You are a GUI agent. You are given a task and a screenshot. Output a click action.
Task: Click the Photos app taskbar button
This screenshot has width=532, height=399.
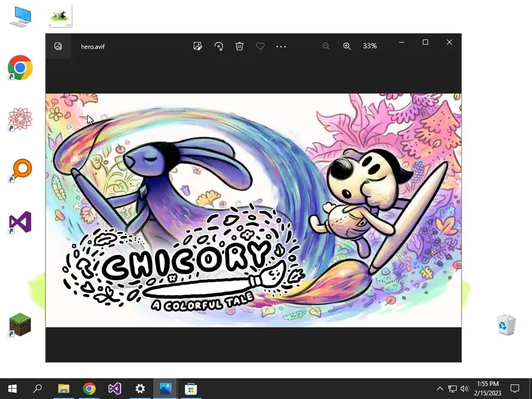(x=166, y=389)
